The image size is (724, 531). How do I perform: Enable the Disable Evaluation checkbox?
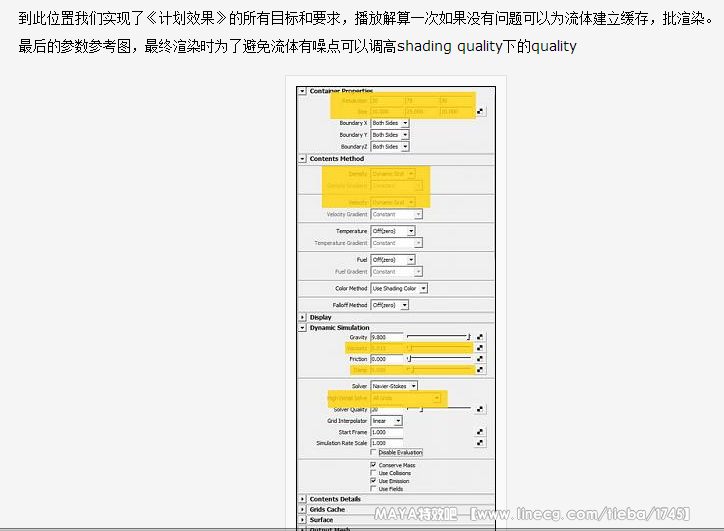374,452
